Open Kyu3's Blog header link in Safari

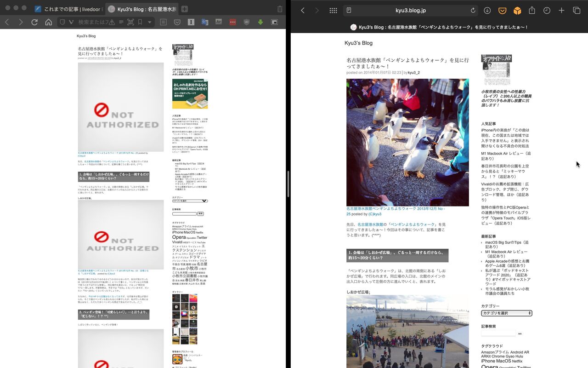point(358,43)
